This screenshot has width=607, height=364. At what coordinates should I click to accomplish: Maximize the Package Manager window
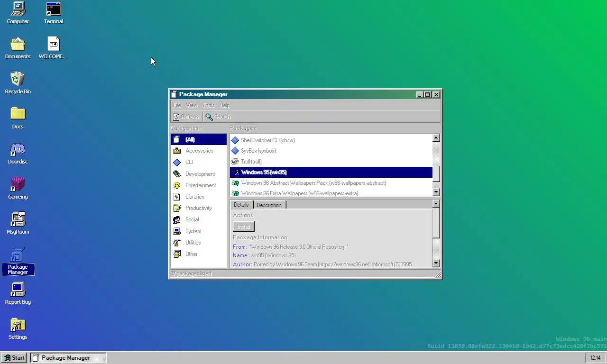point(427,95)
